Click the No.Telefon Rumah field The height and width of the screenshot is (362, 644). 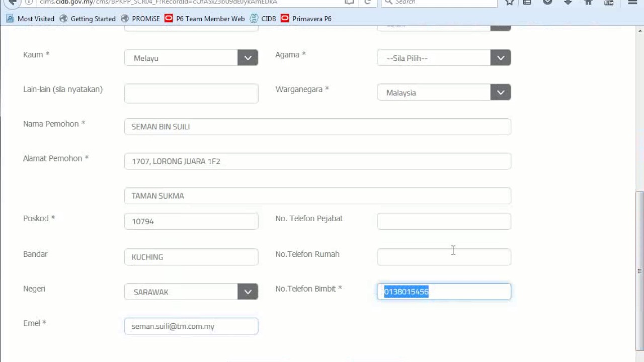tap(444, 257)
